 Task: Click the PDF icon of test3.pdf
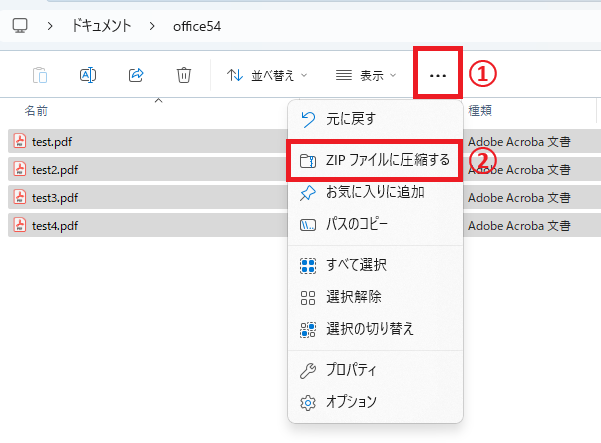point(20,197)
